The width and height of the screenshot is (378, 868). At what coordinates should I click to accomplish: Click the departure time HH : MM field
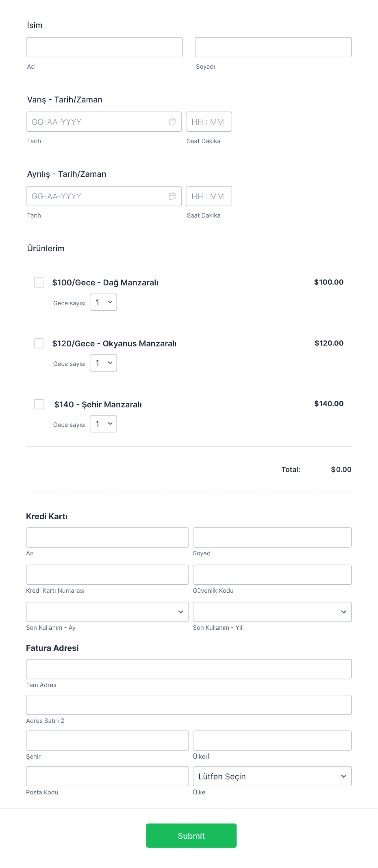coord(209,196)
